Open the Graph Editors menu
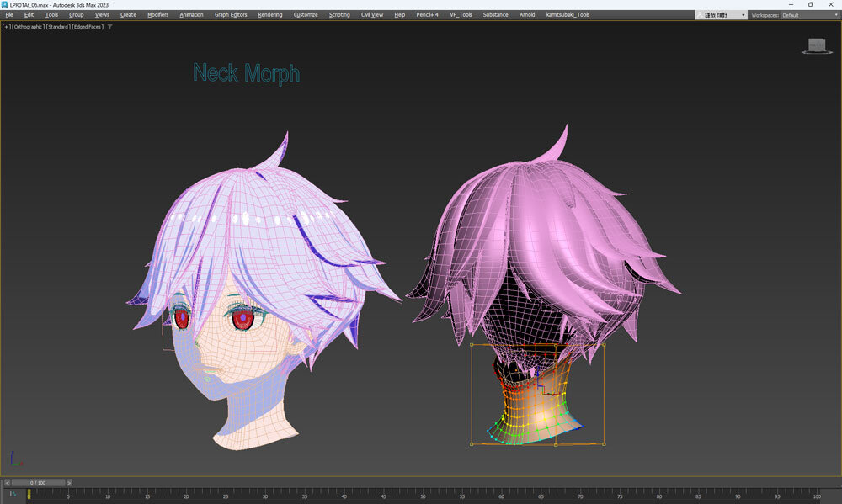This screenshot has width=842, height=504. 231,15
